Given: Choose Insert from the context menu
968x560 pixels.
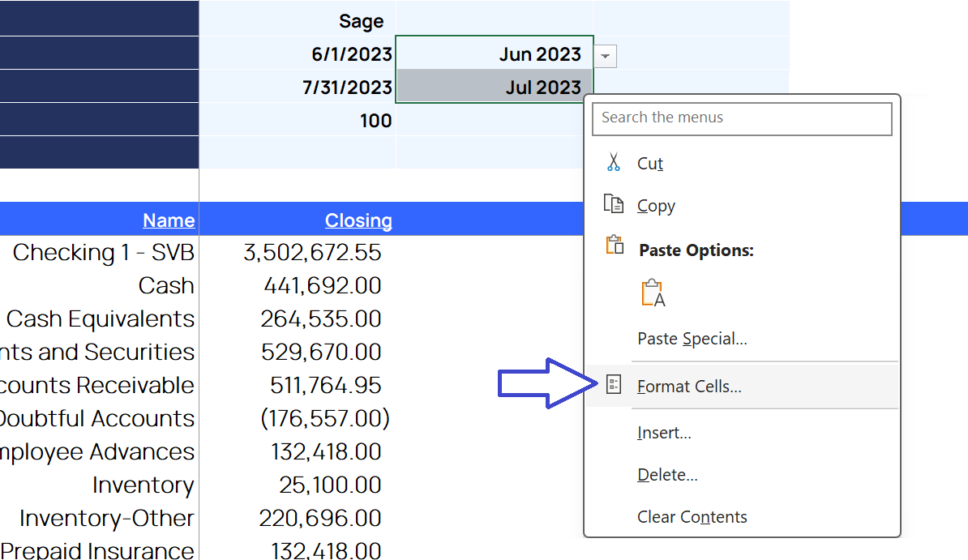Looking at the screenshot, I should 664,433.
